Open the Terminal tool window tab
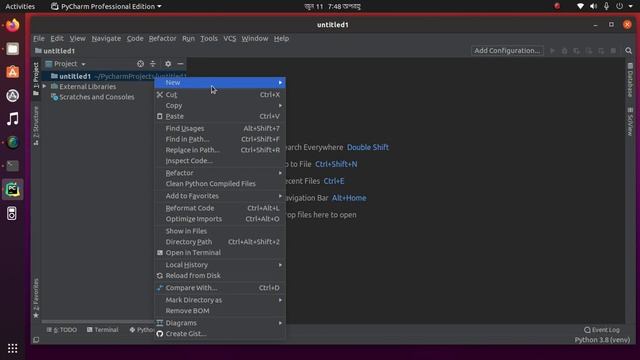The image size is (640, 360). pyautogui.click(x=102, y=330)
